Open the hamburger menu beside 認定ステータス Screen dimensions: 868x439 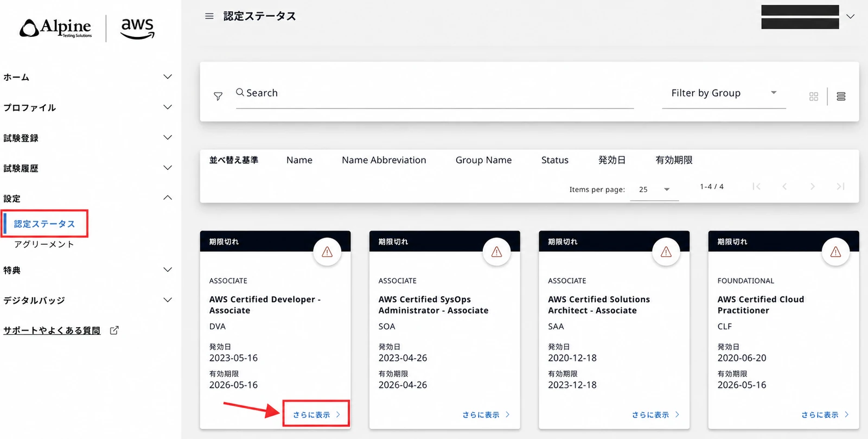209,16
